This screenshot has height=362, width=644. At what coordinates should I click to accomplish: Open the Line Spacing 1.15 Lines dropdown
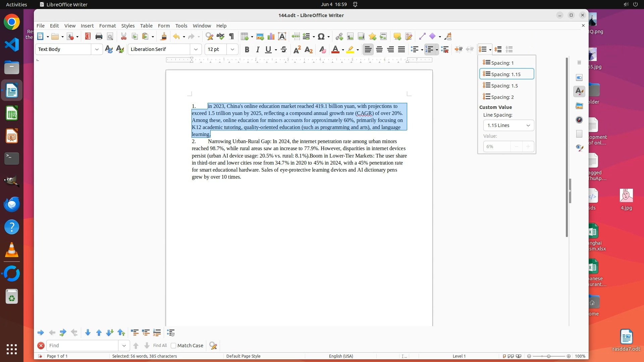508,125
